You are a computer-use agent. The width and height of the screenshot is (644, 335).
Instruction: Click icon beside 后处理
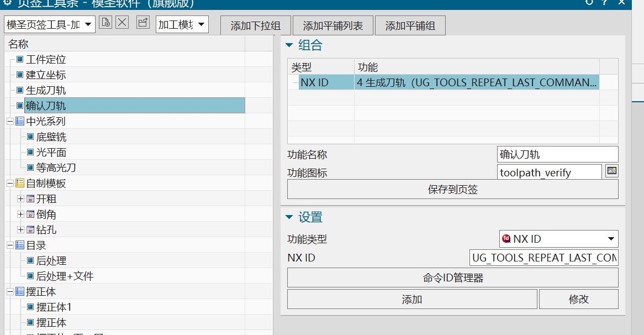pyautogui.click(x=30, y=260)
